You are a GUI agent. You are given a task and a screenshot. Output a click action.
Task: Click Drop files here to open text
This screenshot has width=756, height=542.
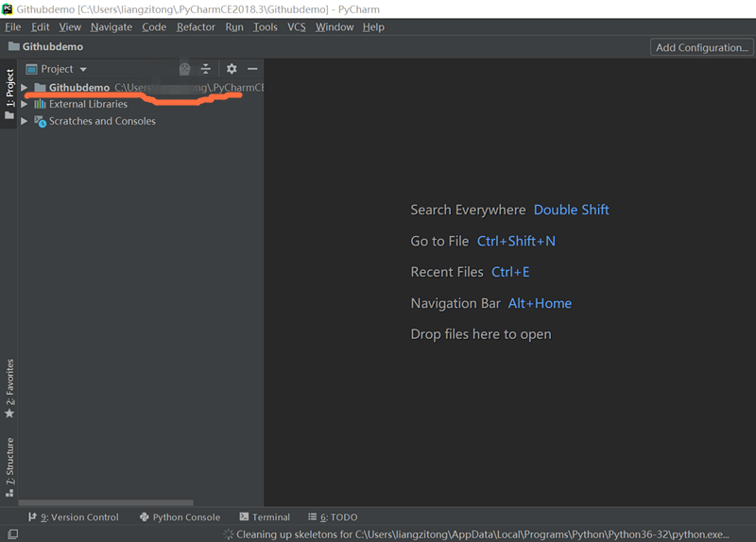(481, 334)
